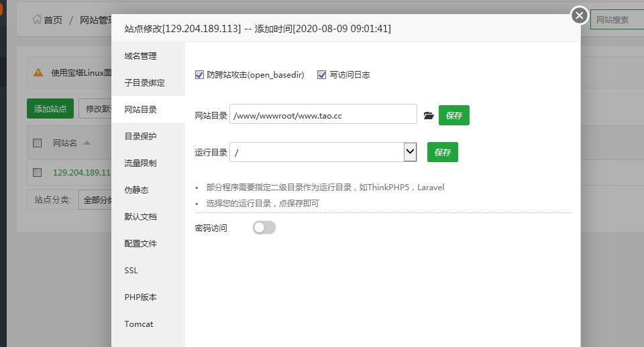Click the 网站目录 path input field
644x347 pixels.
click(x=323, y=115)
